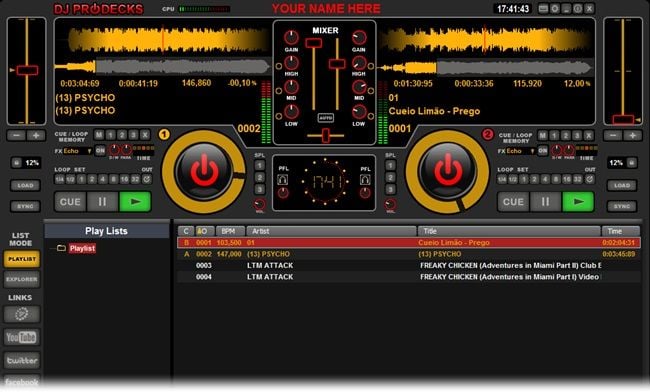Clear deck 1 cue memory with X button

pyautogui.click(x=145, y=135)
